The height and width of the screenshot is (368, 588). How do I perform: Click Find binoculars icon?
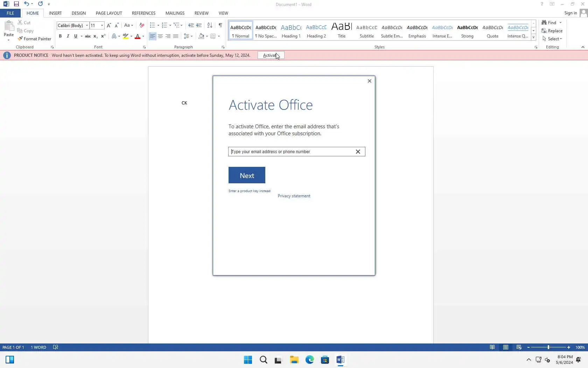[x=544, y=22]
